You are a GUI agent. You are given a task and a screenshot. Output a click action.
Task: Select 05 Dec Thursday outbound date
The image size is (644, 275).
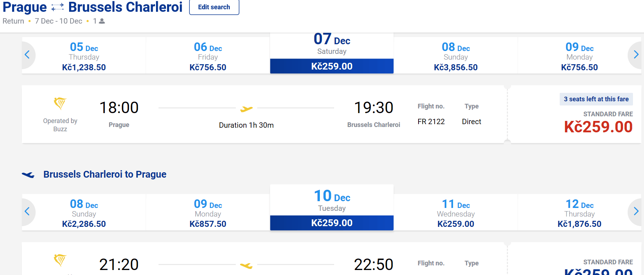(84, 56)
